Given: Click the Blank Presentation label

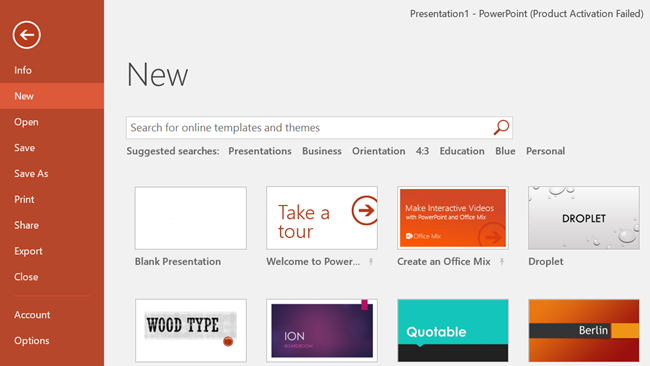Looking at the screenshot, I should [x=178, y=262].
